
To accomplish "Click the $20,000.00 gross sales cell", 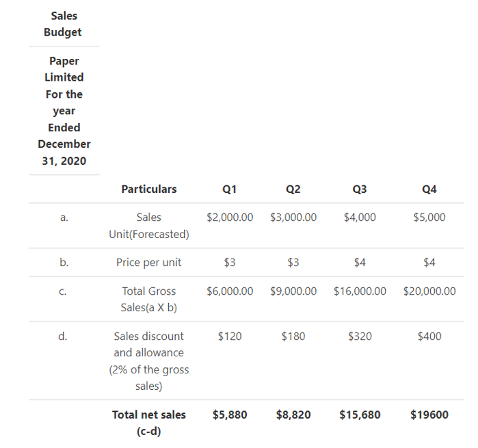I will pyautogui.click(x=429, y=291).
